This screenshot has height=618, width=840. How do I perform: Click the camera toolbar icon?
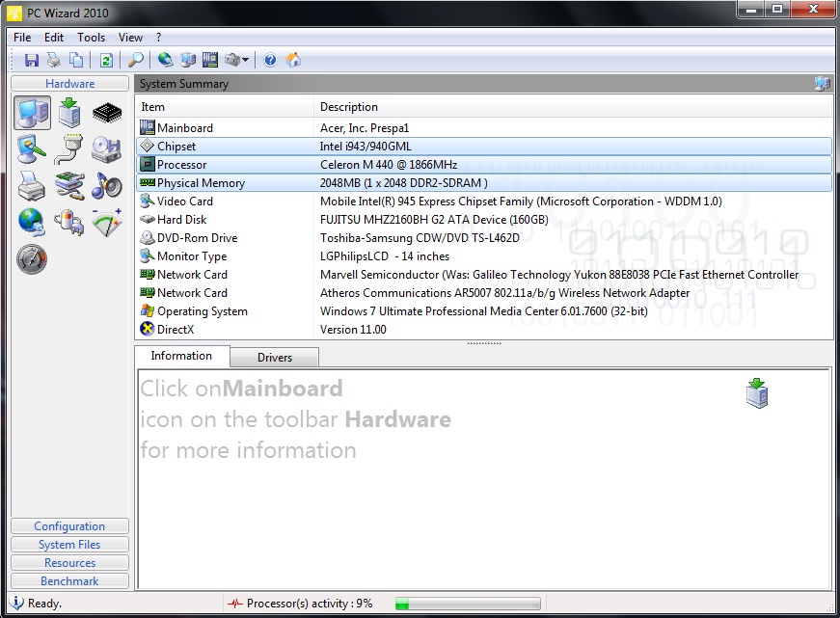click(x=232, y=60)
